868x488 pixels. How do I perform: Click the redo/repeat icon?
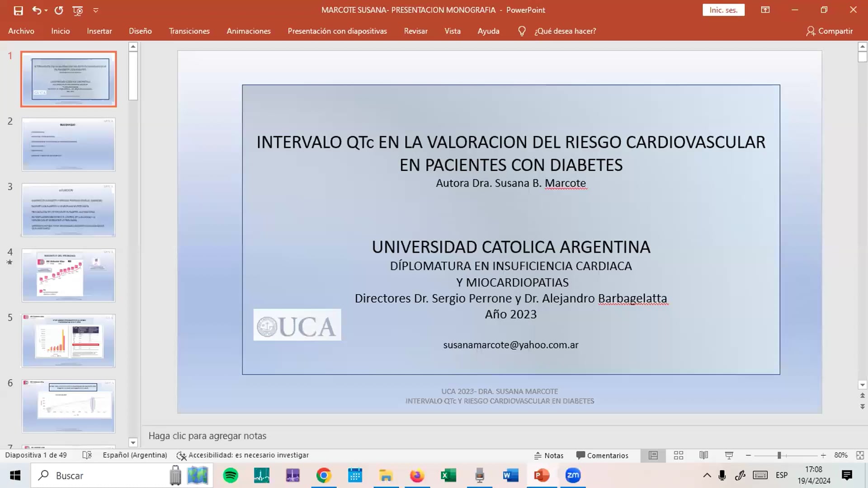tap(59, 10)
